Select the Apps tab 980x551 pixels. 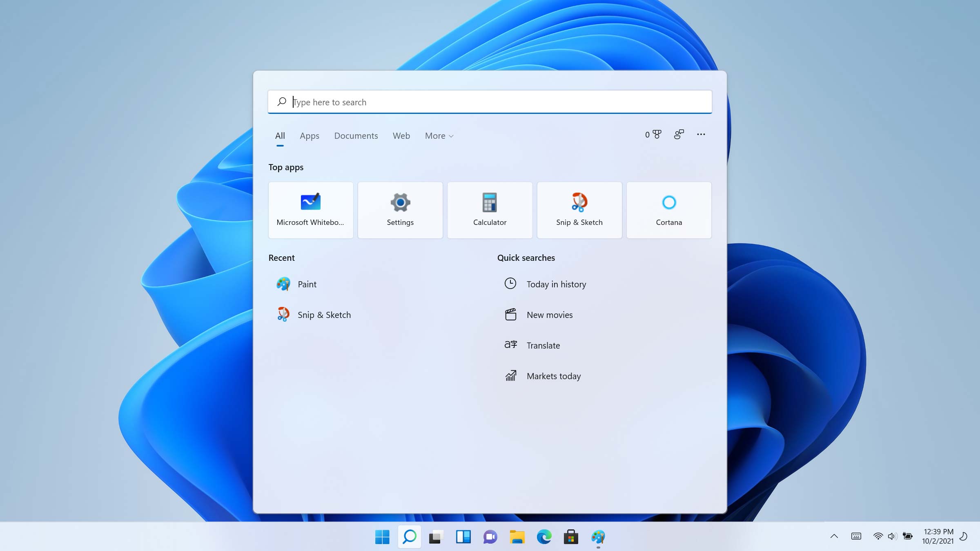(x=310, y=135)
